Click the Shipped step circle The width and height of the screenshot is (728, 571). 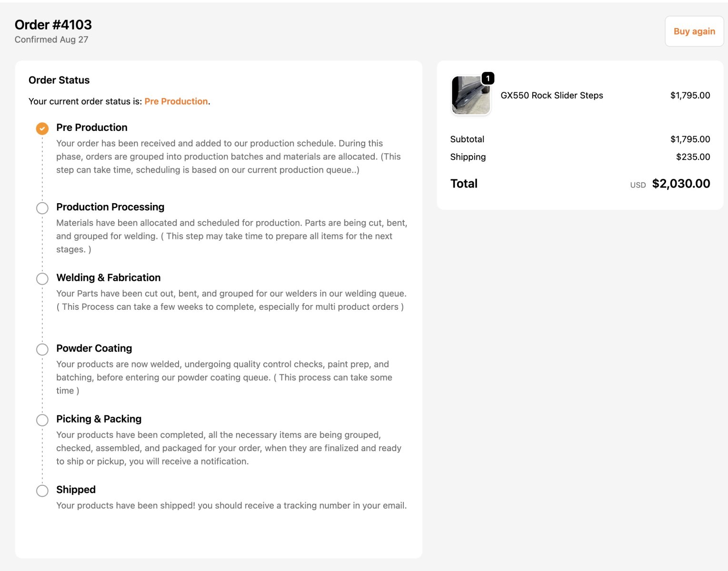(x=42, y=491)
